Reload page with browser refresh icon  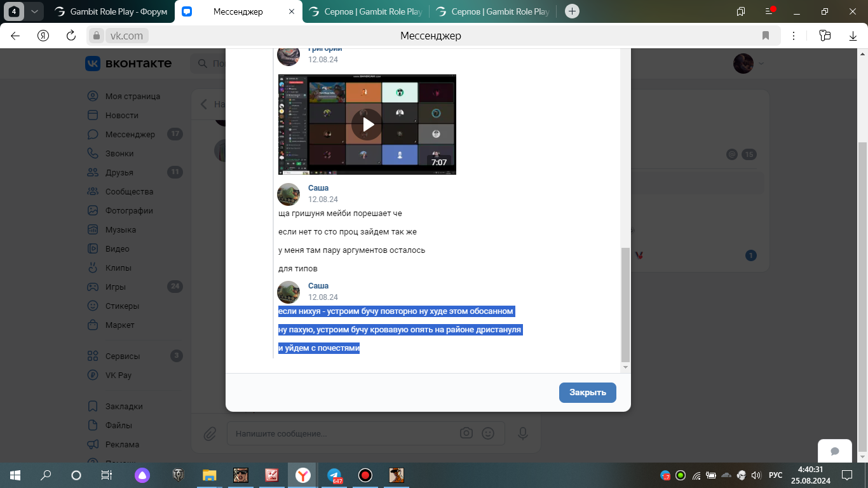click(71, 36)
